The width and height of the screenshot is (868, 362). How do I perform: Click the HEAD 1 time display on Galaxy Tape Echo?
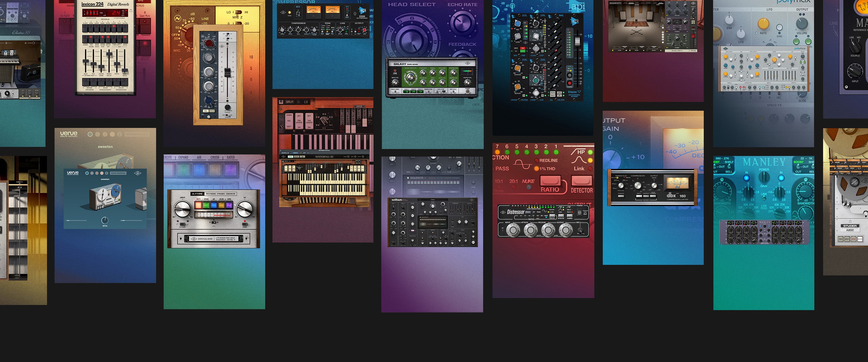[x=406, y=92]
